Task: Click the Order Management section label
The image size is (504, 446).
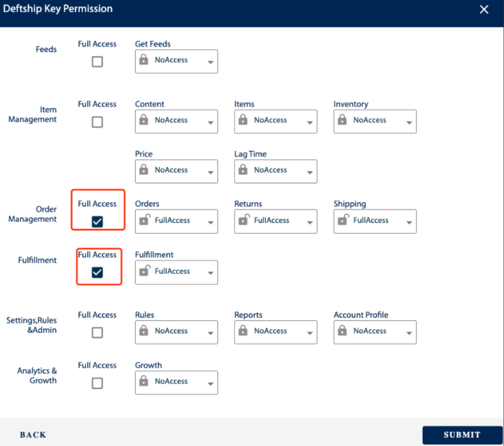Action: point(32,214)
